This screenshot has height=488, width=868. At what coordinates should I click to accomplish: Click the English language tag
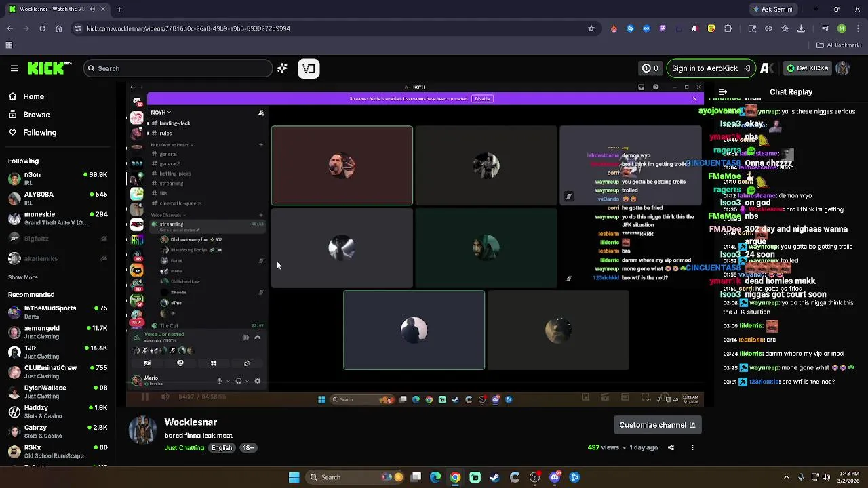click(x=222, y=448)
